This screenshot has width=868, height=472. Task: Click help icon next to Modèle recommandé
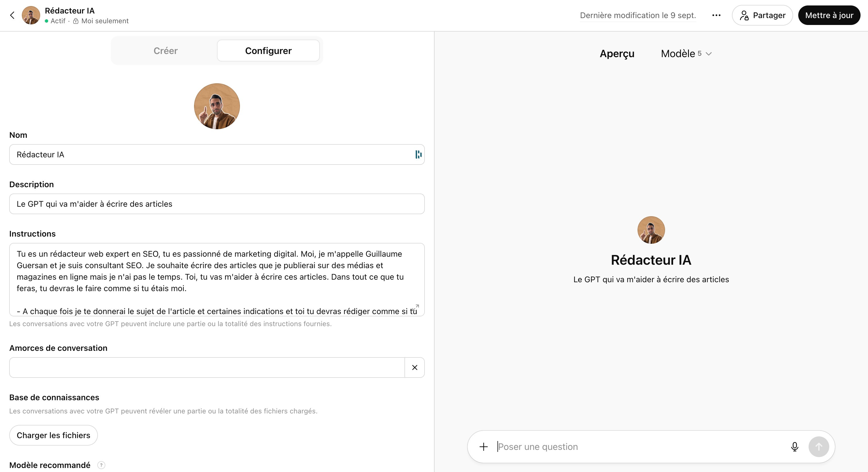point(101,465)
